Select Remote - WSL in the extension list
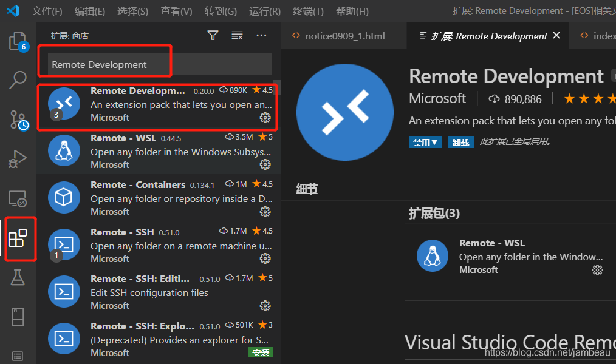This screenshot has width=616, height=364. coord(159,151)
